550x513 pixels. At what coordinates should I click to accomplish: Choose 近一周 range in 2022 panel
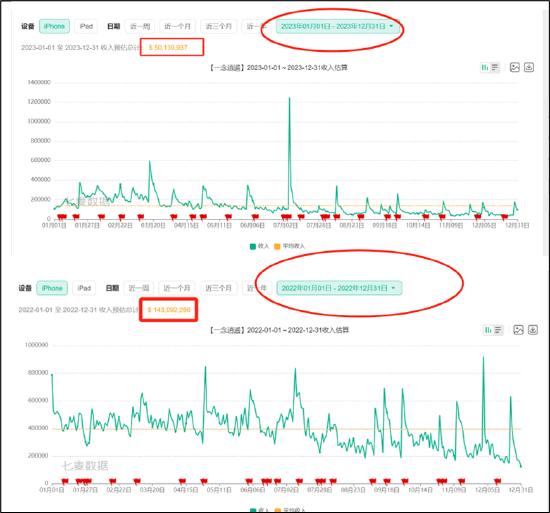pos(139,288)
